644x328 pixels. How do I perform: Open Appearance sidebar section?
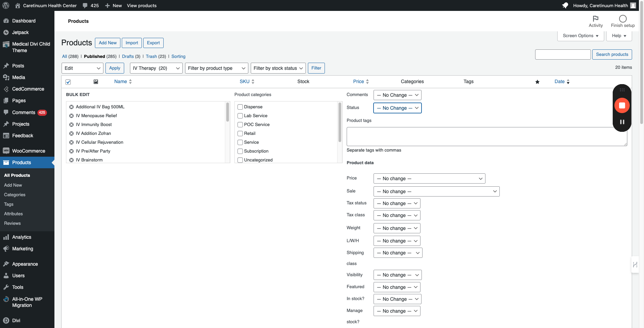pyautogui.click(x=25, y=264)
